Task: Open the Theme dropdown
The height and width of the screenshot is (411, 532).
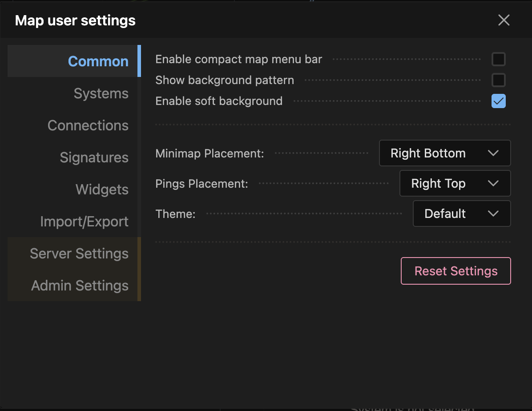Action: pos(461,214)
